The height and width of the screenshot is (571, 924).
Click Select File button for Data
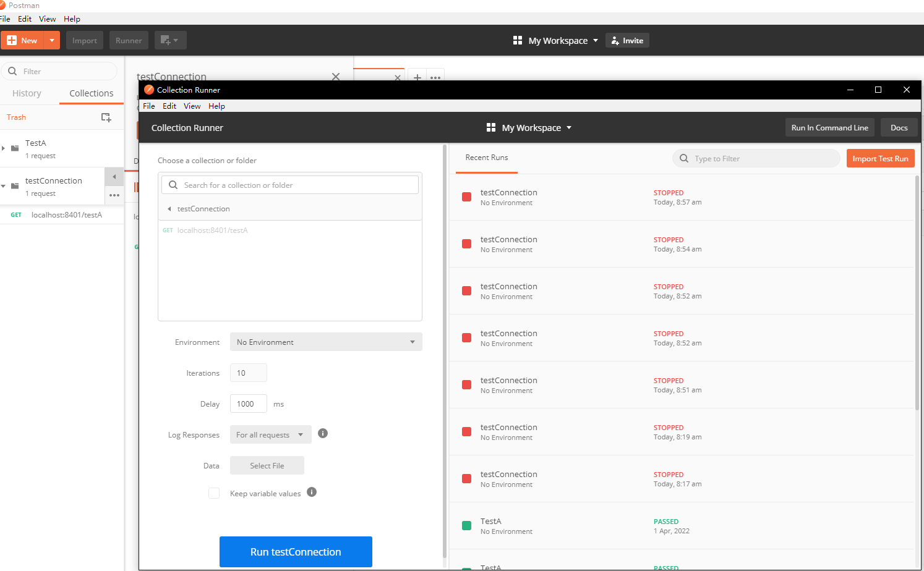267,465
